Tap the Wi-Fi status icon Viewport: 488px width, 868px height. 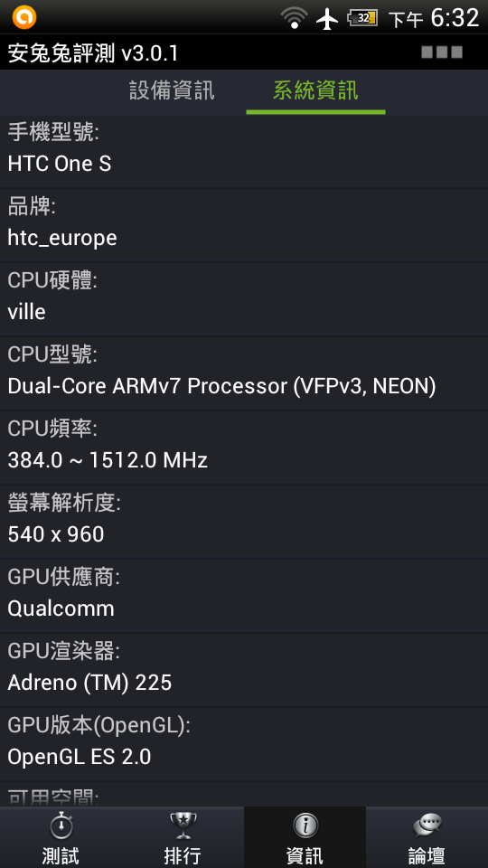point(294,18)
